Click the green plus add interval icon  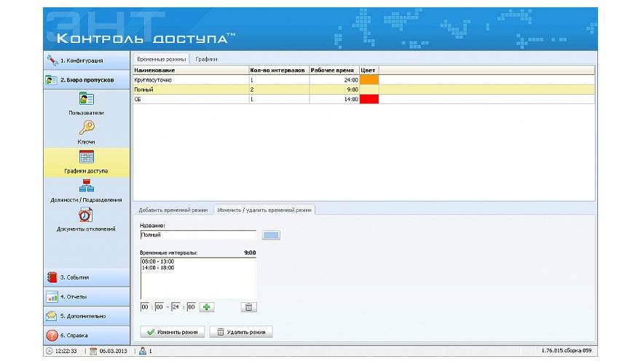point(207,307)
